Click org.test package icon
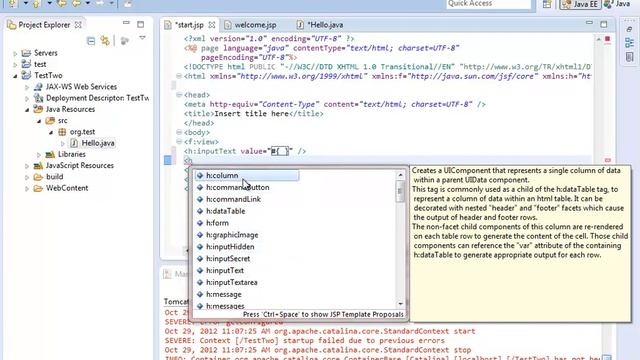Screen dimensions: 640x360 pyautogui.click(x=62, y=132)
